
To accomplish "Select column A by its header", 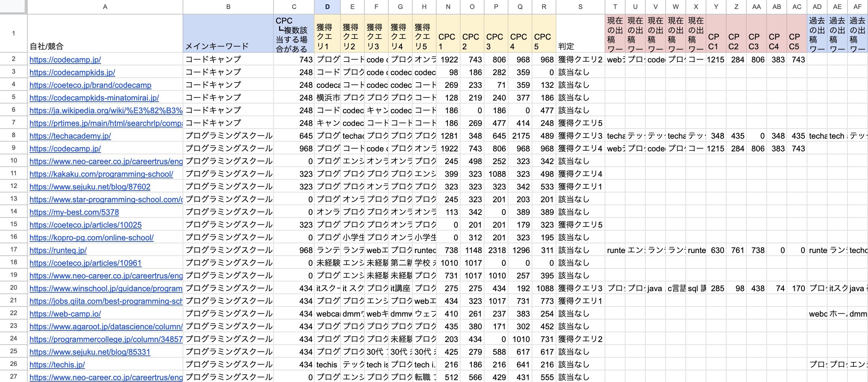I will click(105, 7).
